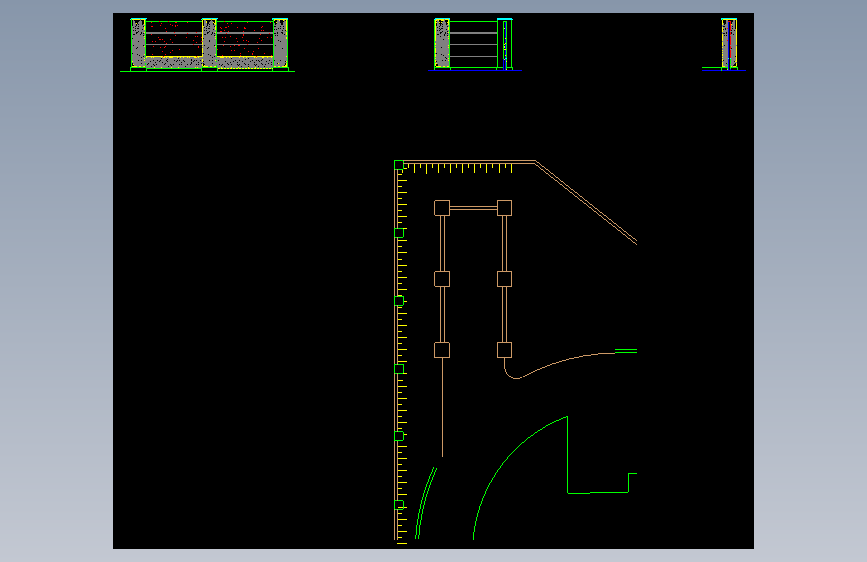Select the long diagonal tan double line
This screenshot has width=867, height=562.
coord(586,202)
